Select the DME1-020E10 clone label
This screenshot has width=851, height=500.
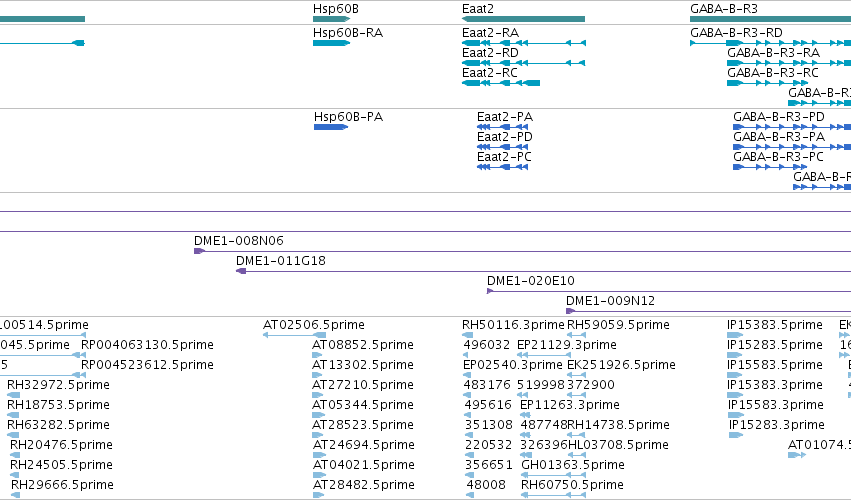pyautogui.click(x=531, y=281)
